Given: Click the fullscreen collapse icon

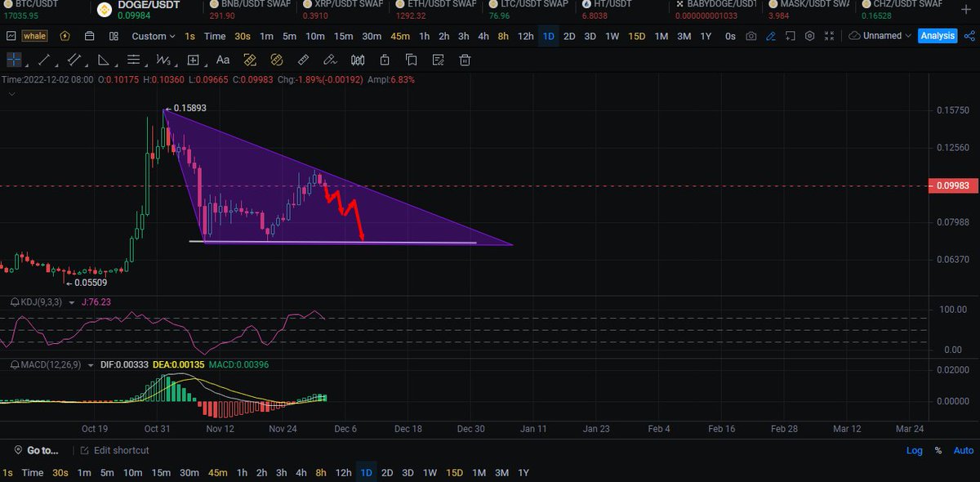Looking at the screenshot, I should tap(829, 36).
